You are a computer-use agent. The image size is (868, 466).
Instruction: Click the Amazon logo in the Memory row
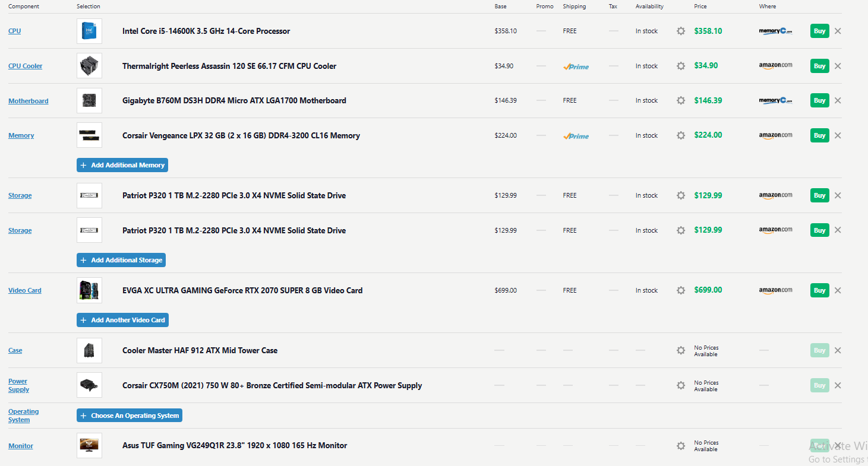point(776,135)
